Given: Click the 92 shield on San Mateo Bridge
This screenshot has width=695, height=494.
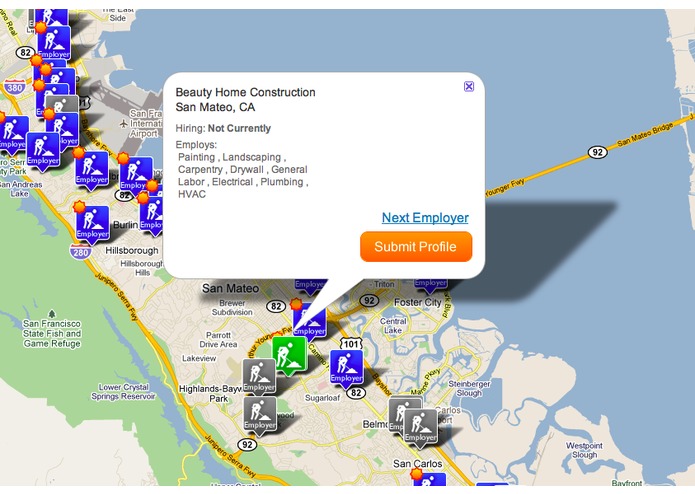Looking at the screenshot, I should click(x=597, y=152).
